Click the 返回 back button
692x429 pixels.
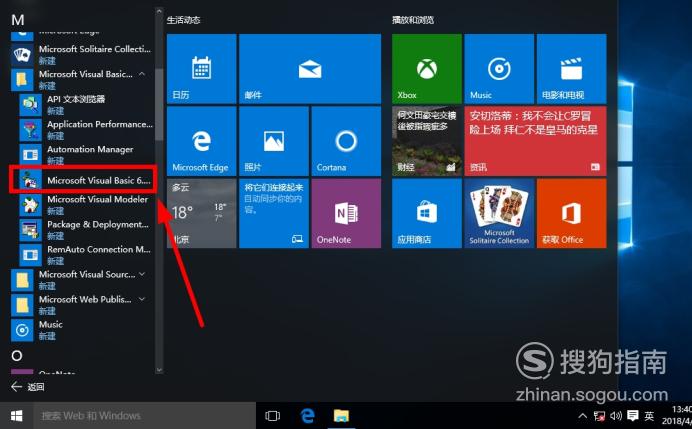point(27,387)
